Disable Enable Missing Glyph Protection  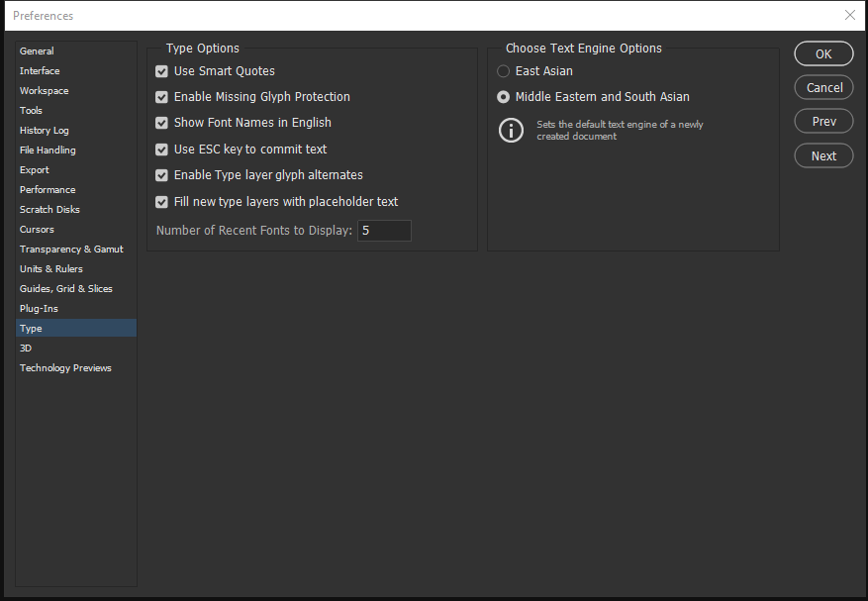[162, 97]
